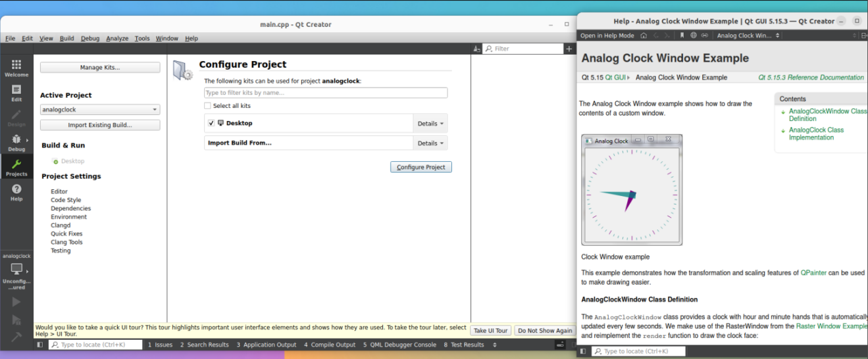Click the Do Not Show Again button
This screenshot has width=868, height=359.
point(545,331)
